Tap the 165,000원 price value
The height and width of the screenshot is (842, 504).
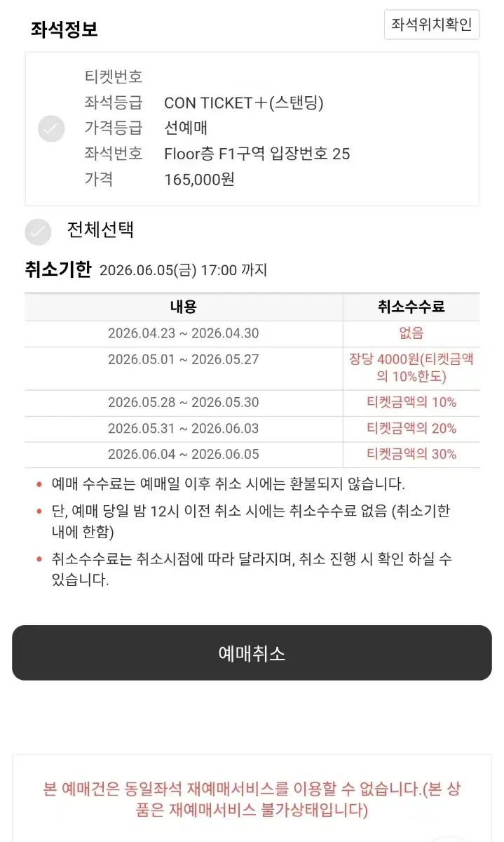coord(199,180)
